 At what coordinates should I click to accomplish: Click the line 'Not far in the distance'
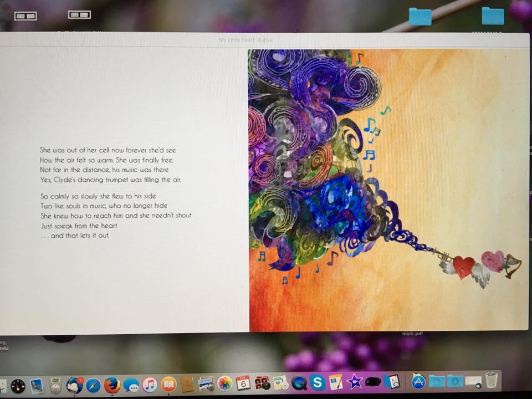coord(104,170)
